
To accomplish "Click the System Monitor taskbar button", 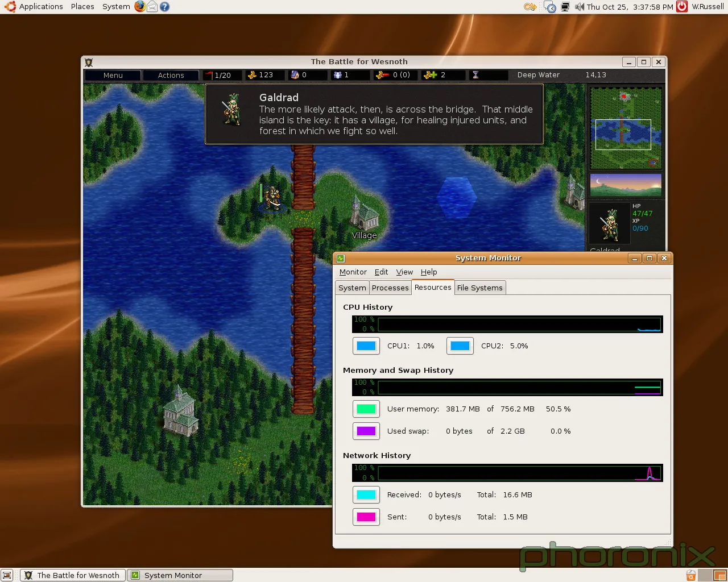I will point(180,575).
